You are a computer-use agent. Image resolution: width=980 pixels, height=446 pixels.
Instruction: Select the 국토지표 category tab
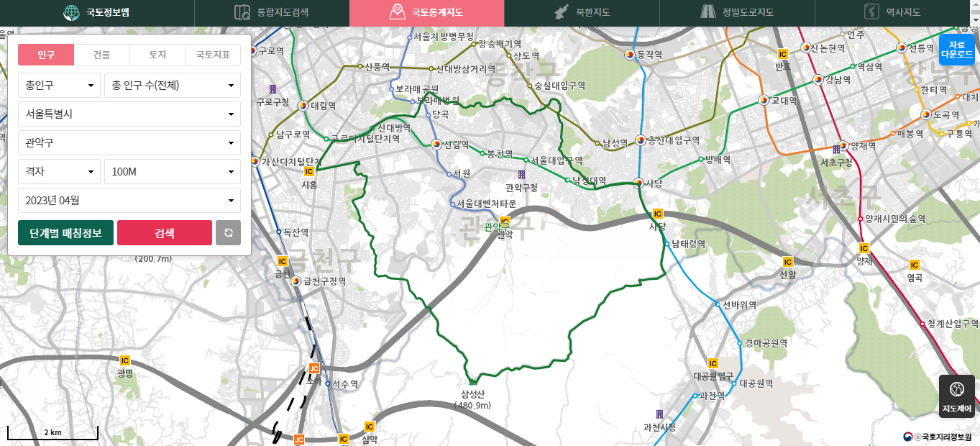pyautogui.click(x=213, y=55)
